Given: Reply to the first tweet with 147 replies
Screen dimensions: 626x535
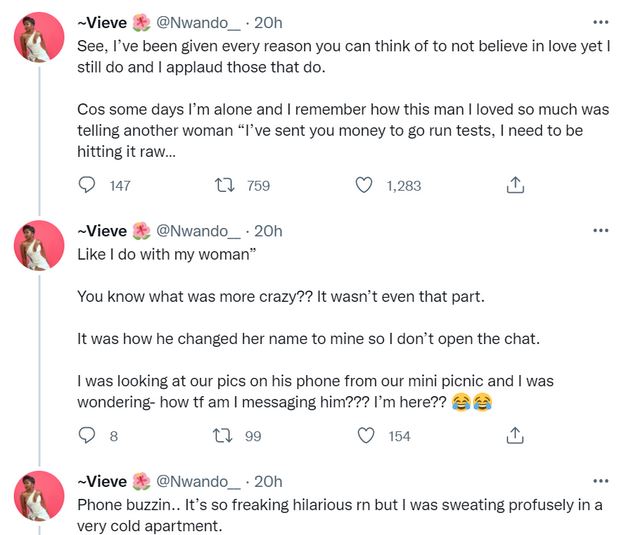Looking at the screenshot, I should click(87, 185).
